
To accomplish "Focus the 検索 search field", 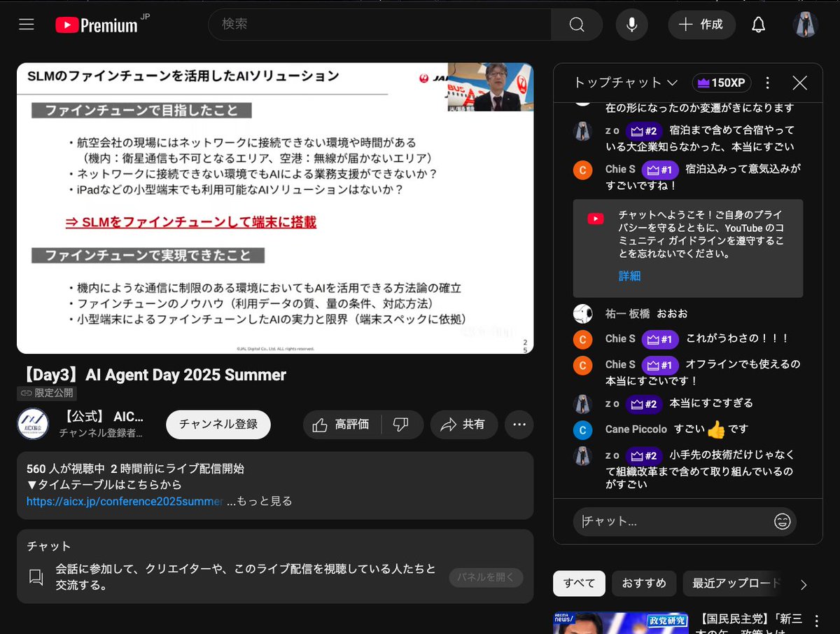I will pyautogui.click(x=379, y=25).
